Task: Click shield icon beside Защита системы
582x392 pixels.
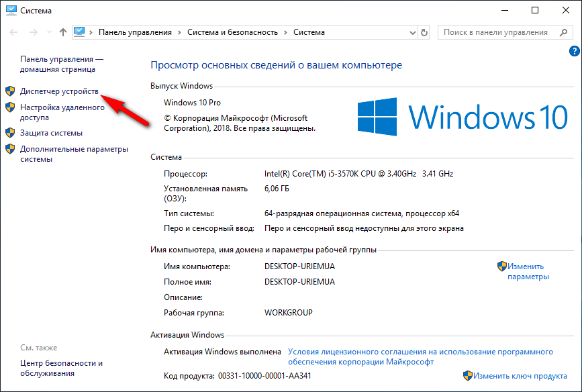Action: pos(10,132)
